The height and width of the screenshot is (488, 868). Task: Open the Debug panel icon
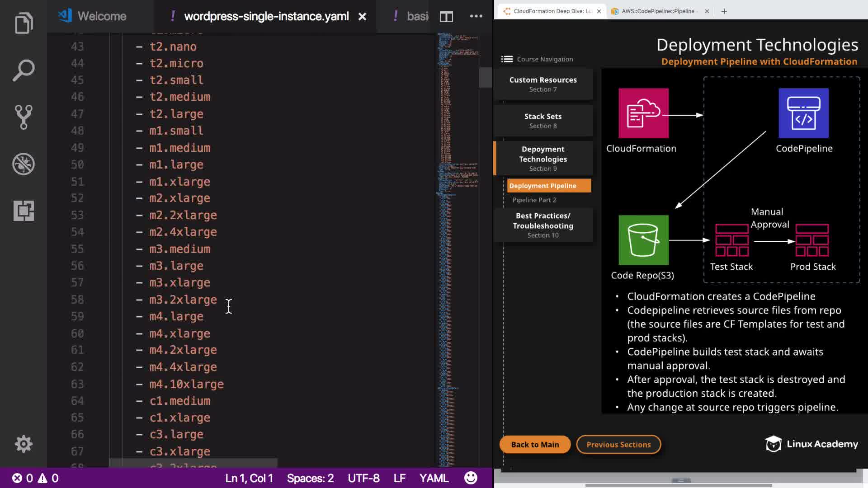pyautogui.click(x=24, y=164)
